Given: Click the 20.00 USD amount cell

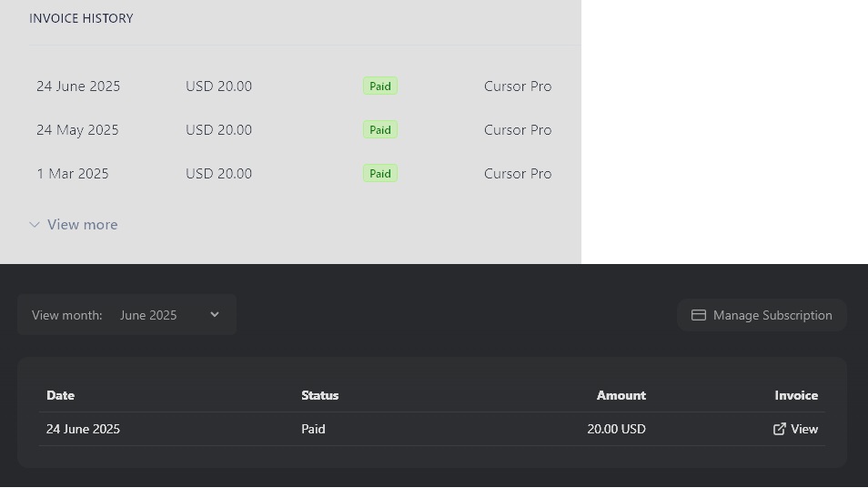Looking at the screenshot, I should (x=616, y=429).
